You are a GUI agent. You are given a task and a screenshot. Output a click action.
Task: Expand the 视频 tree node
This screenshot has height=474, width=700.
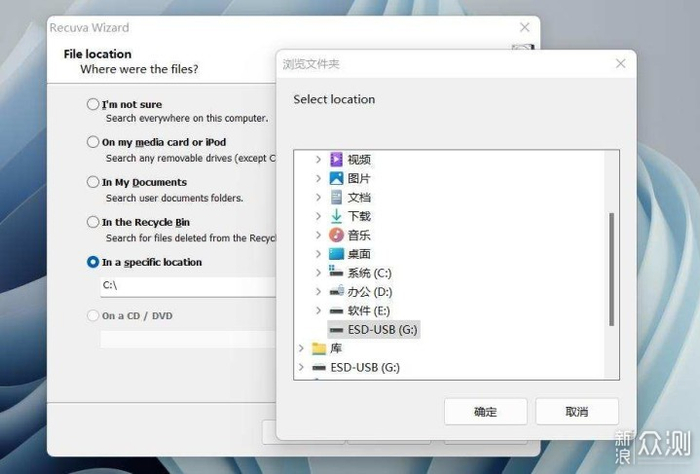(x=318, y=159)
